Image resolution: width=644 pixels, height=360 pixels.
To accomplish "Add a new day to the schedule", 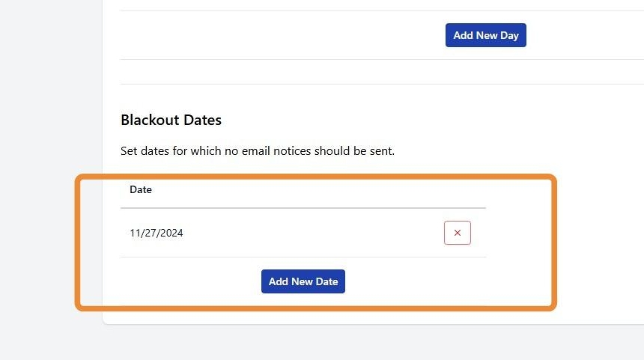I will [485, 35].
